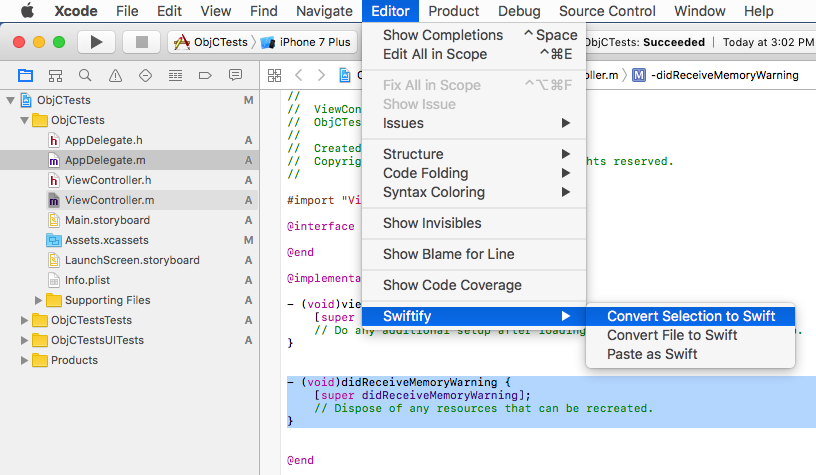This screenshot has width=816, height=475.
Task: Open the Window menu
Action: [699, 11]
